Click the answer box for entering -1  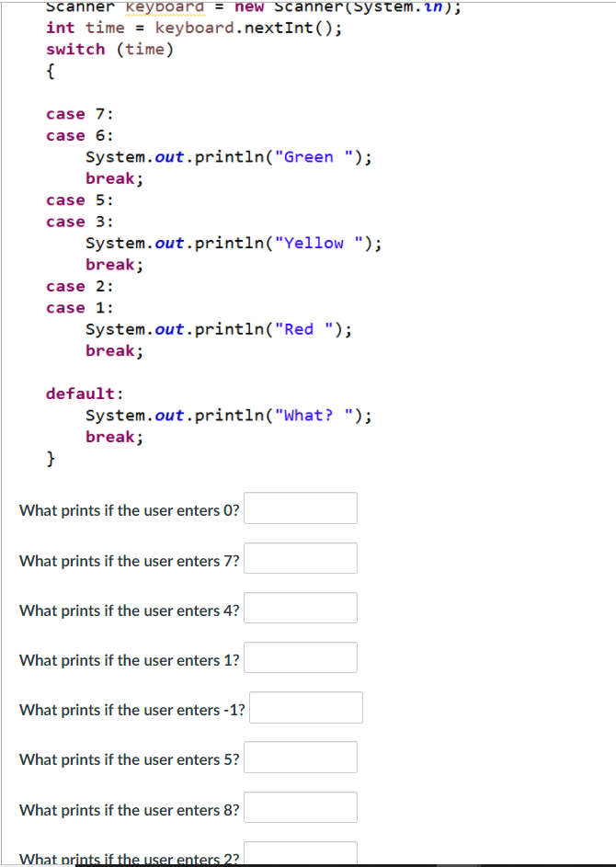click(305, 706)
